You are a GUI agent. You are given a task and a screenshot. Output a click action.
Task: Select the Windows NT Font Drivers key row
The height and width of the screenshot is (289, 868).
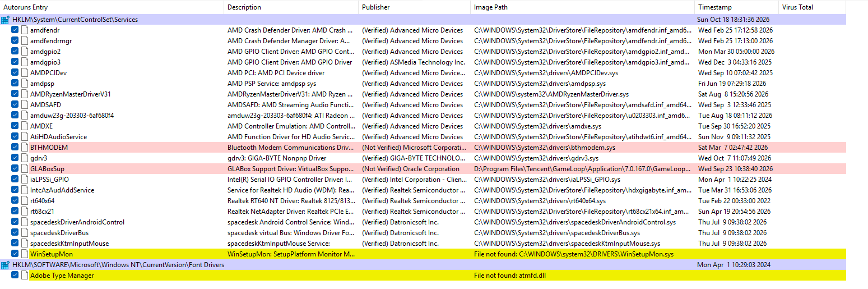tap(423, 265)
